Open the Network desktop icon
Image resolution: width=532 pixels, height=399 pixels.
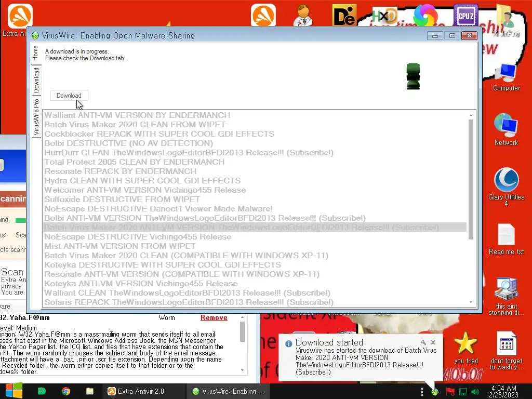pos(506,129)
